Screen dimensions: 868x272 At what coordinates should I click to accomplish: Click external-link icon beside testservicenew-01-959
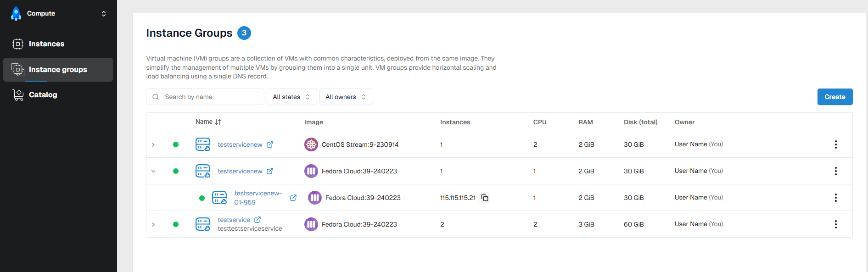(293, 198)
